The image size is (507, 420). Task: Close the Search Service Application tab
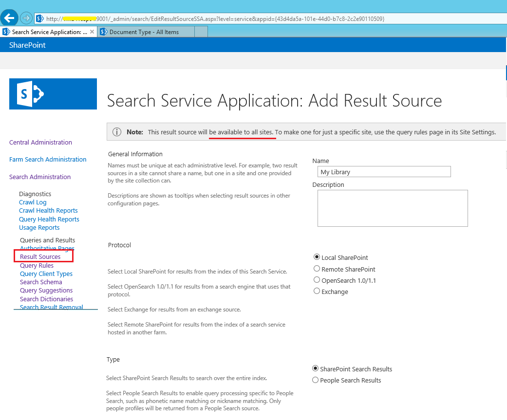pos(92,32)
